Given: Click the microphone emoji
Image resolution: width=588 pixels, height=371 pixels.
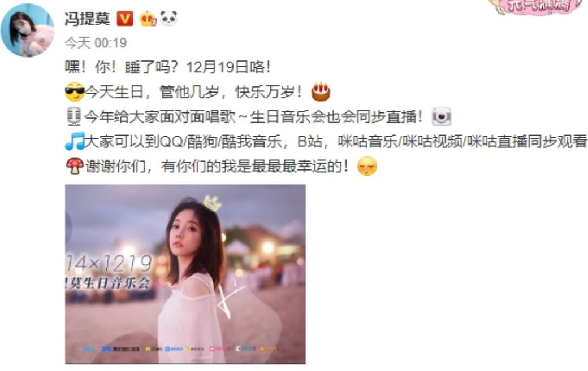Looking at the screenshot, I should (74, 116).
